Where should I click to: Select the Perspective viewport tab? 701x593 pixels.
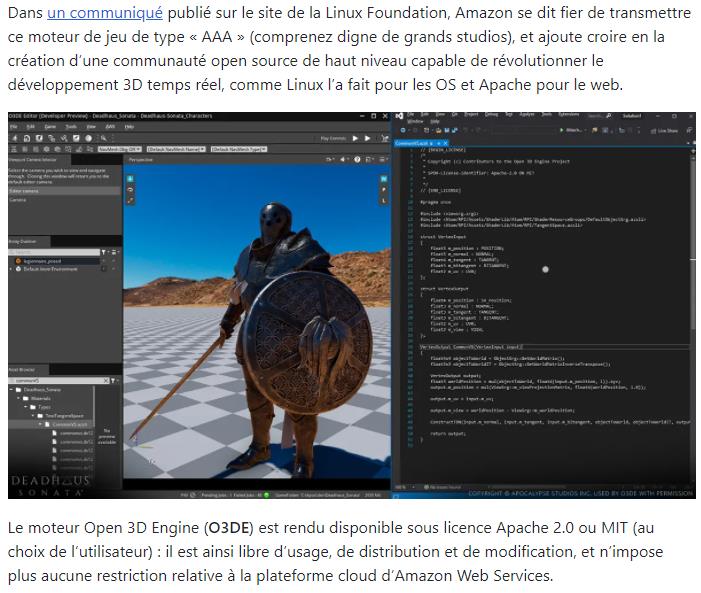[x=140, y=160]
